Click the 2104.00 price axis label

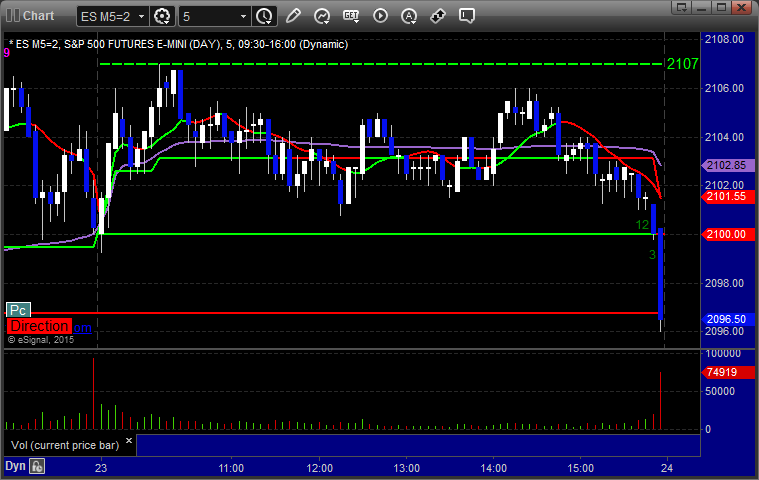click(725, 137)
